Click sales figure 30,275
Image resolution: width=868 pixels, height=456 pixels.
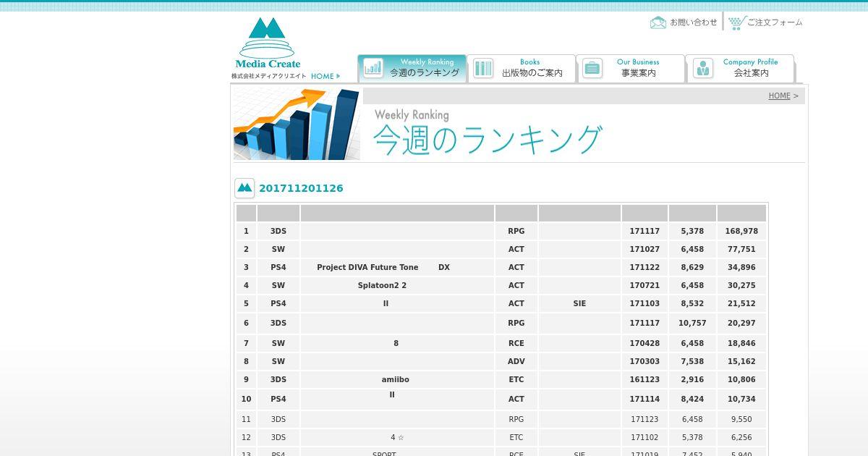pyautogui.click(x=741, y=285)
